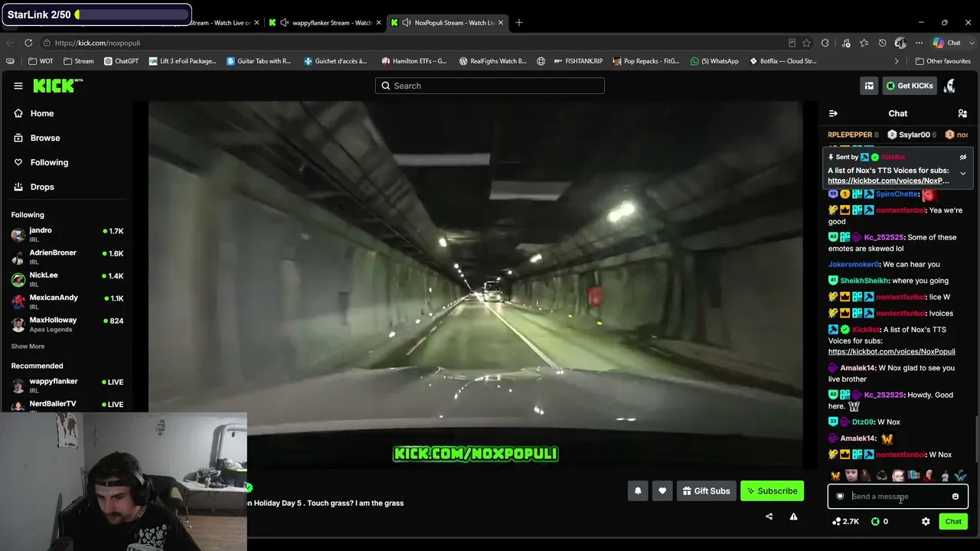Open the Kick hamburger sidebar menu
This screenshot has width=980, height=551.
pyautogui.click(x=18, y=86)
